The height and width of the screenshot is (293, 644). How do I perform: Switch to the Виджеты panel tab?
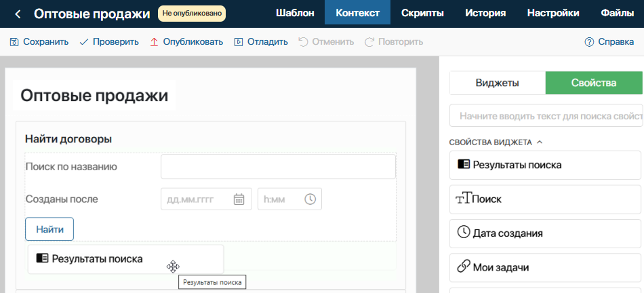(498, 83)
